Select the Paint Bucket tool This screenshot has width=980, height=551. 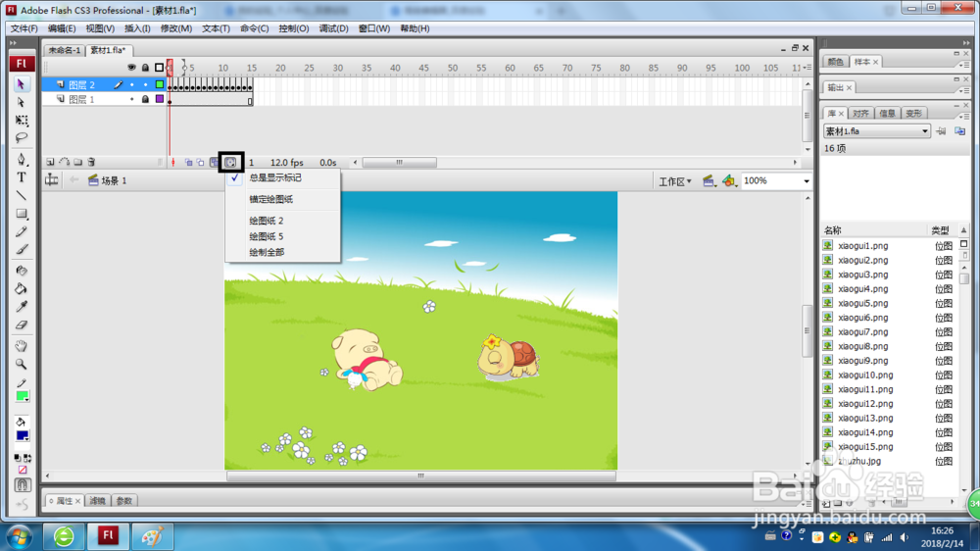22,289
